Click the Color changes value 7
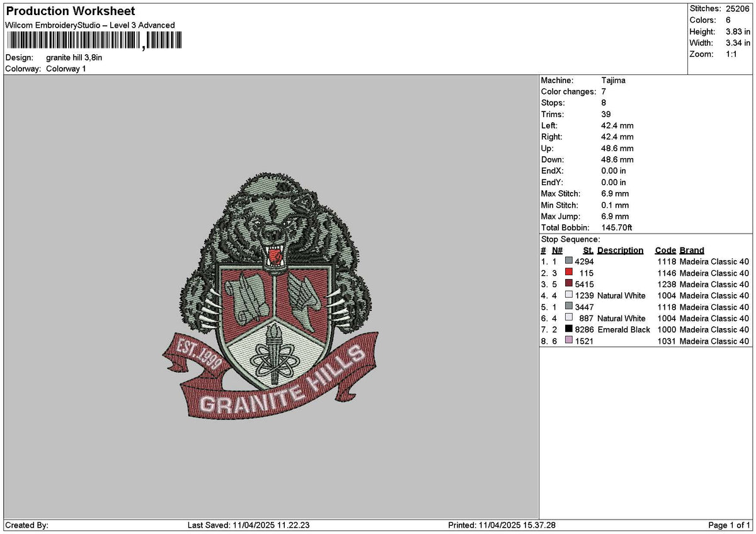 (604, 92)
